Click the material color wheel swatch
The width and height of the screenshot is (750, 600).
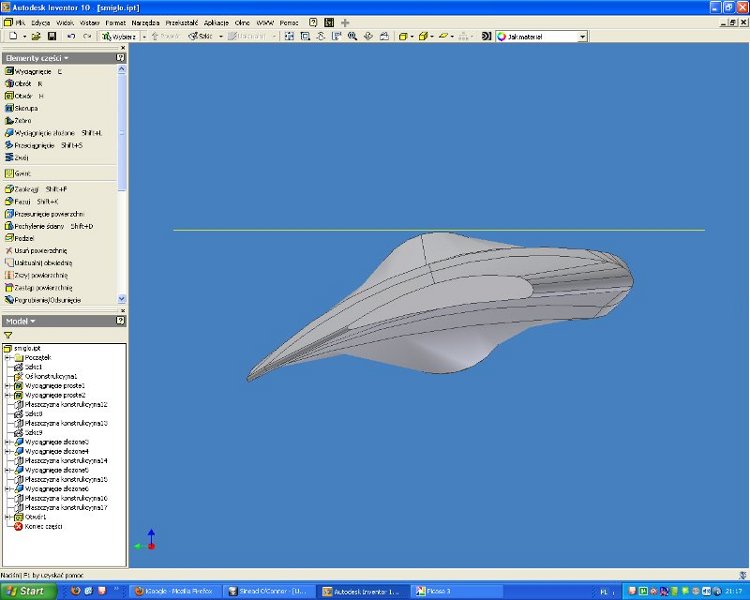point(501,36)
